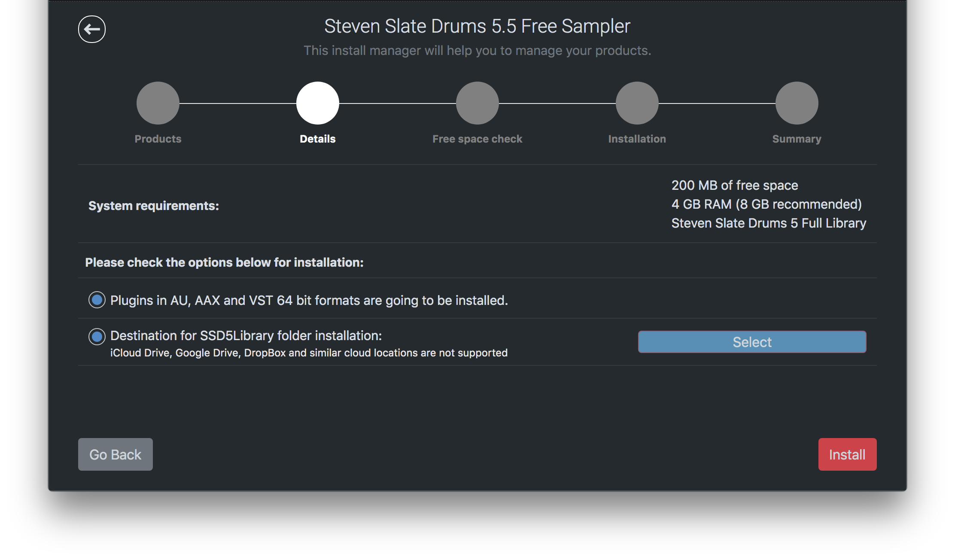Viewport: 955px width, 560px height.
Task: Click the Free space check label
Action: 477,139
